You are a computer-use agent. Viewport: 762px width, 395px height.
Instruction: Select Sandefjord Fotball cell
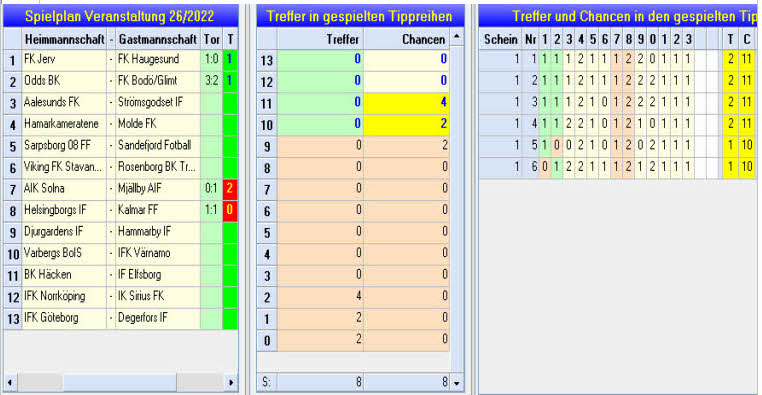[x=158, y=146]
